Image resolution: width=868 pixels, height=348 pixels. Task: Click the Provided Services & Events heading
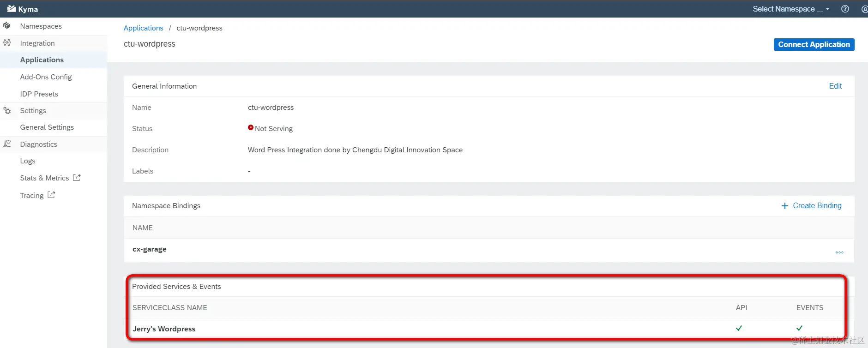pos(176,287)
